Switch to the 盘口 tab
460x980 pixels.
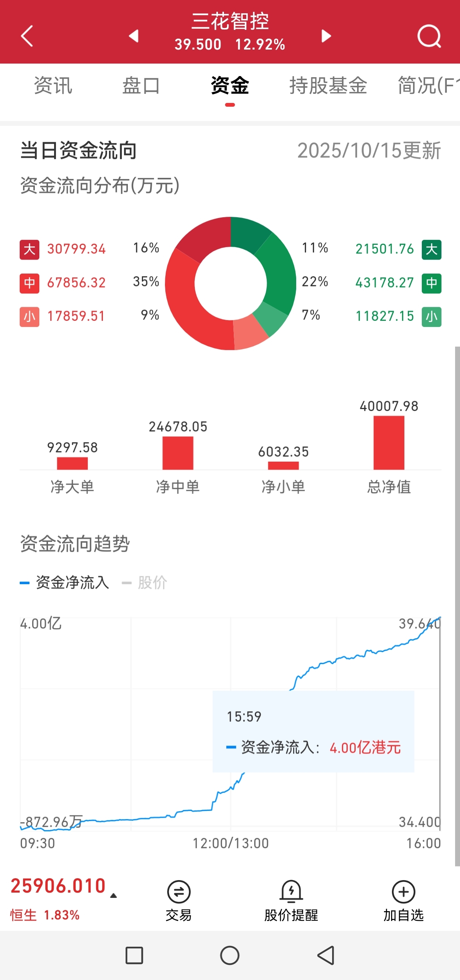tap(141, 86)
